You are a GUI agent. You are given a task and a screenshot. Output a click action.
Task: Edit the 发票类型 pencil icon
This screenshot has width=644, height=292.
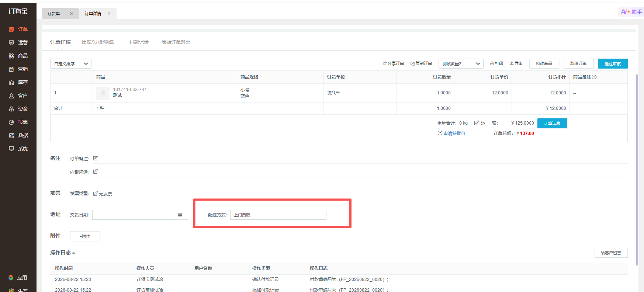click(x=96, y=193)
